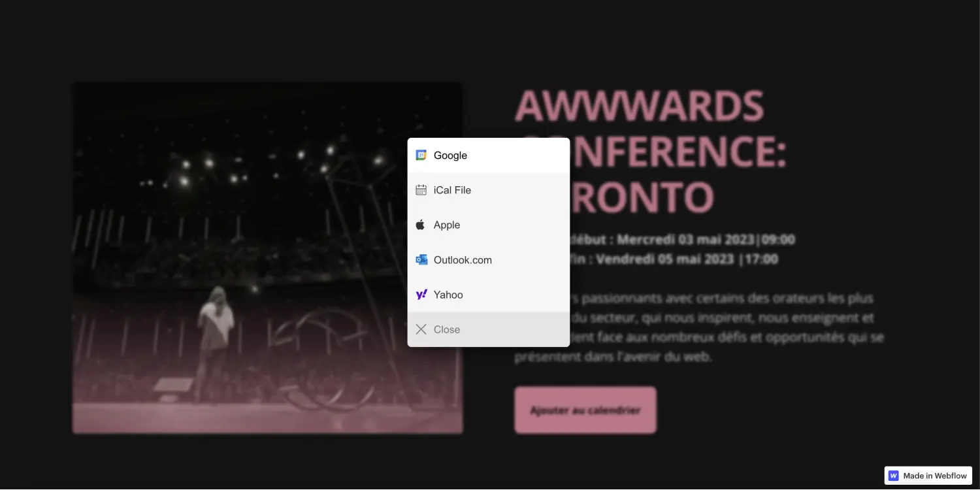Click the end date text Vendredi 05 mai 2023
This screenshot has height=490, width=980.
coord(665,259)
